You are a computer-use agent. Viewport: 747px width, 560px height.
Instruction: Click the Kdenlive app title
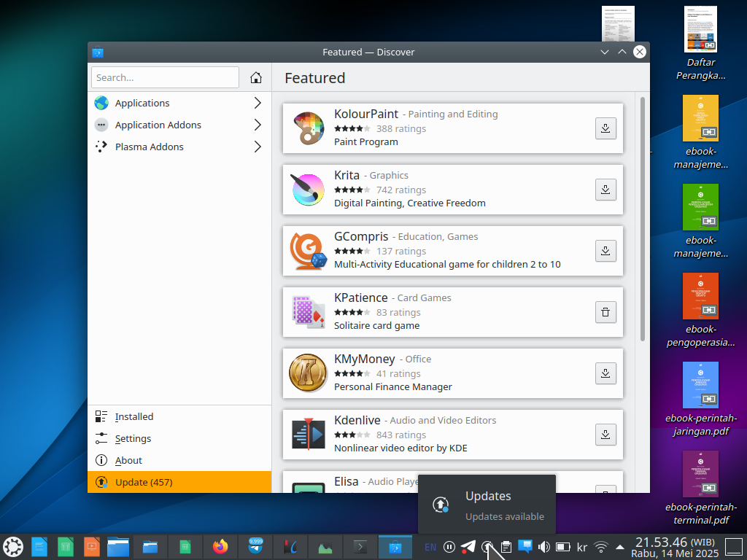[x=357, y=420]
